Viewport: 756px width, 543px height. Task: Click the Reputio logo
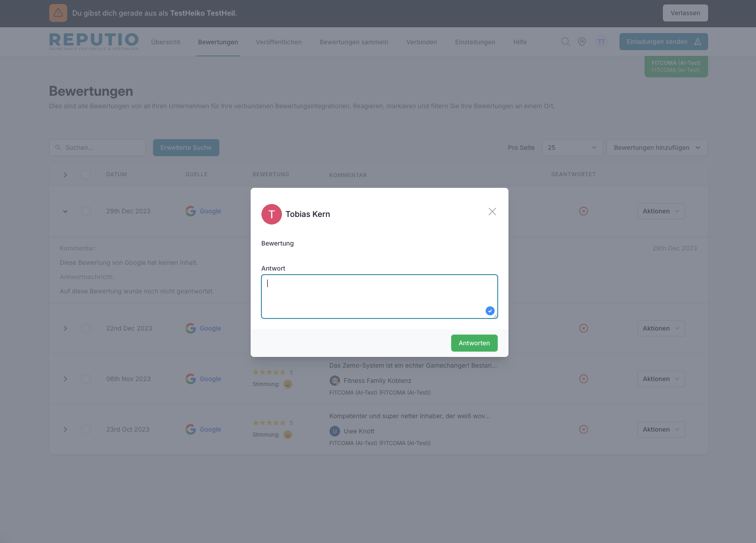[x=94, y=42]
